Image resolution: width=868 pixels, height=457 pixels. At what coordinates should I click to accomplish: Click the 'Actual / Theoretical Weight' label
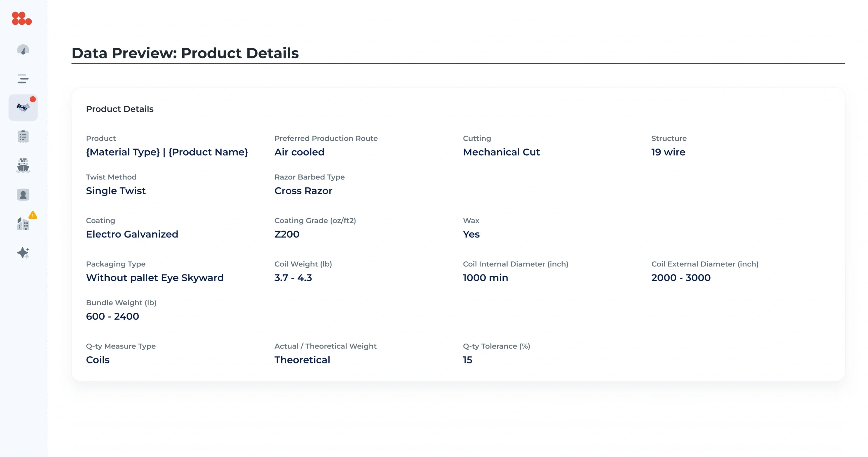click(x=325, y=346)
